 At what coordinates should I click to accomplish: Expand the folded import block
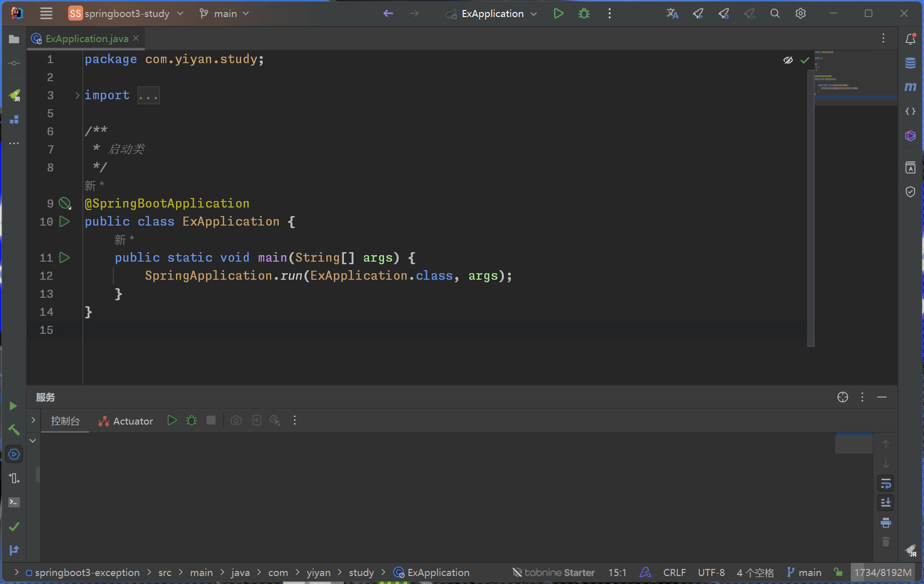point(77,95)
